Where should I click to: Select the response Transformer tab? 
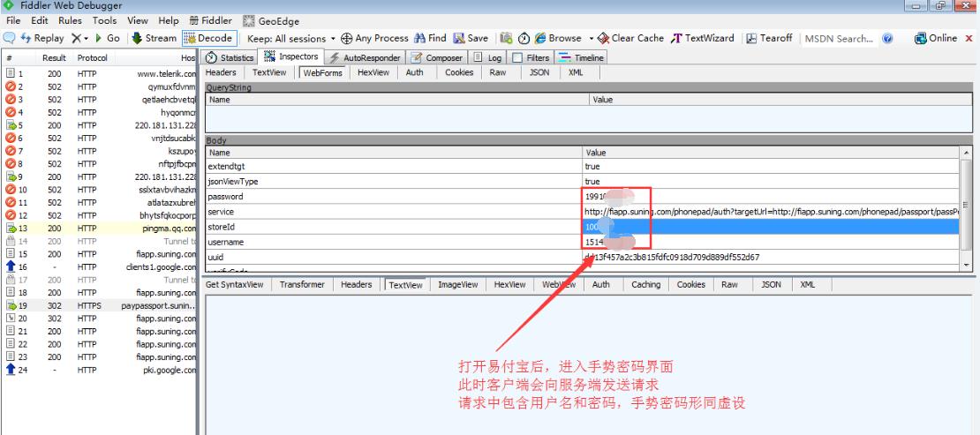coord(302,284)
